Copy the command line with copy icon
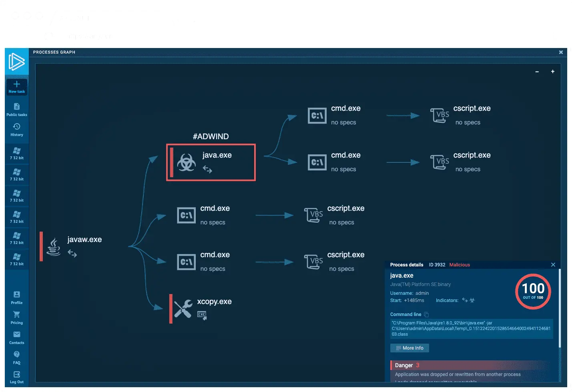 click(426, 314)
